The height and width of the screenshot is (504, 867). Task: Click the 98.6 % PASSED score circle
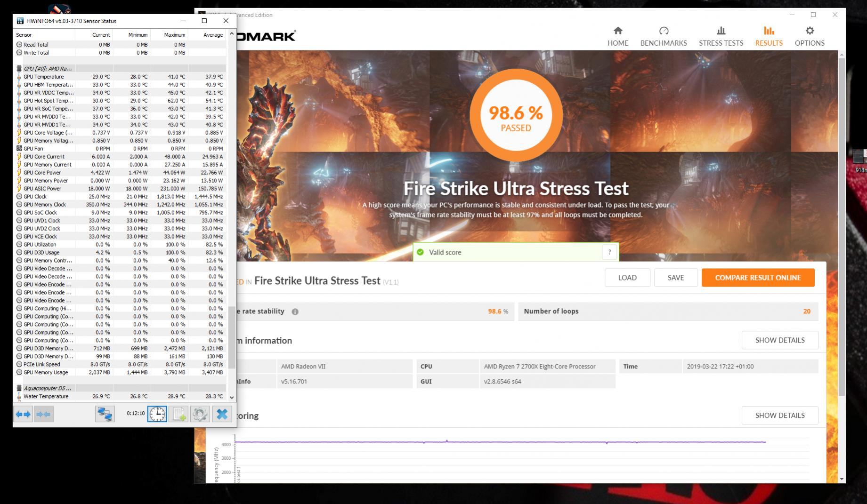pos(516,115)
